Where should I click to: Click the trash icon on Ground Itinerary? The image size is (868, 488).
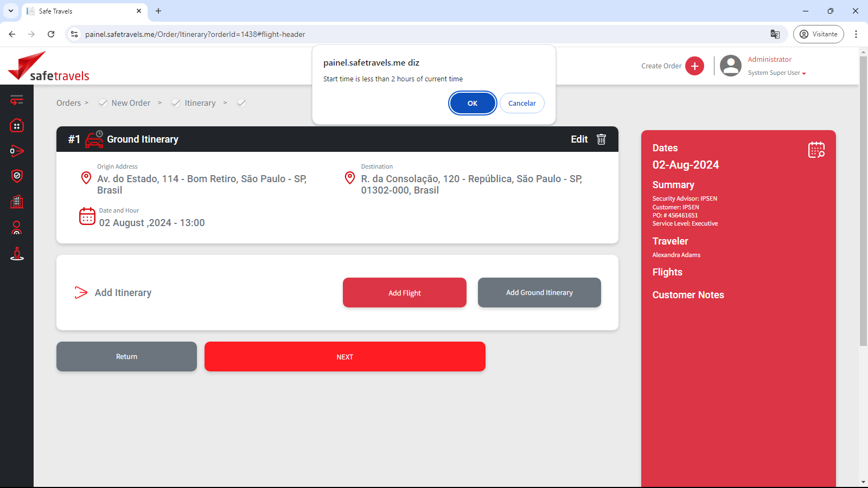tap(601, 139)
